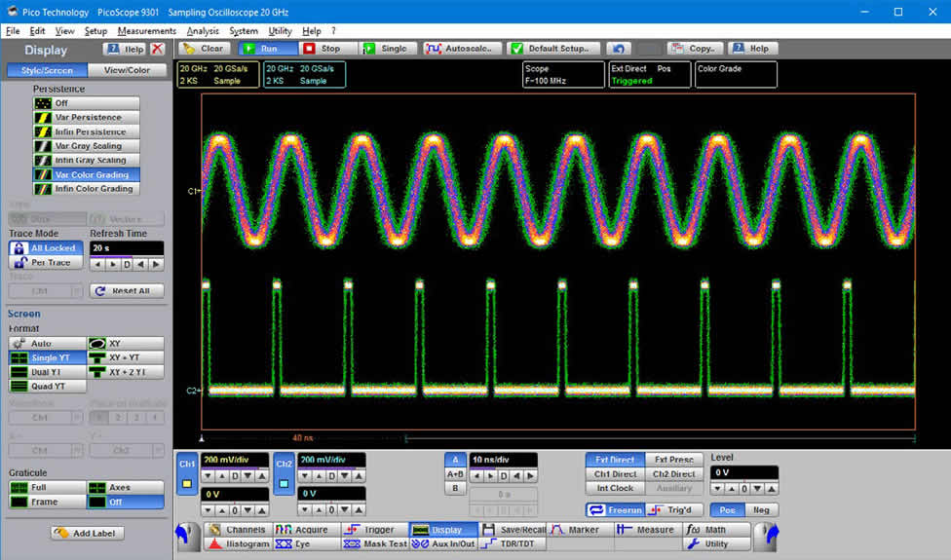Set trace mode to All Locked

46,248
